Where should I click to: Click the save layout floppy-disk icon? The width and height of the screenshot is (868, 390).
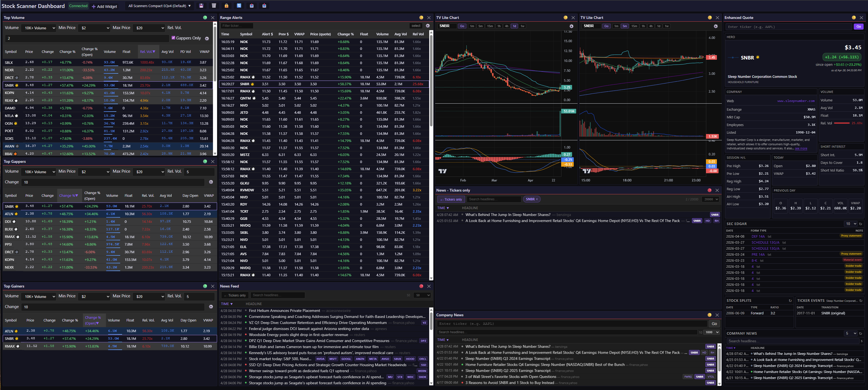tap(201, 6)
